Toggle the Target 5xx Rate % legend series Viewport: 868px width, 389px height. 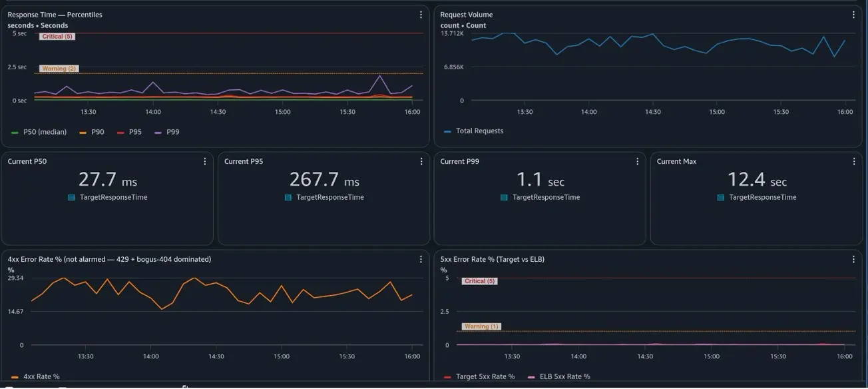(x=479, y=377)
